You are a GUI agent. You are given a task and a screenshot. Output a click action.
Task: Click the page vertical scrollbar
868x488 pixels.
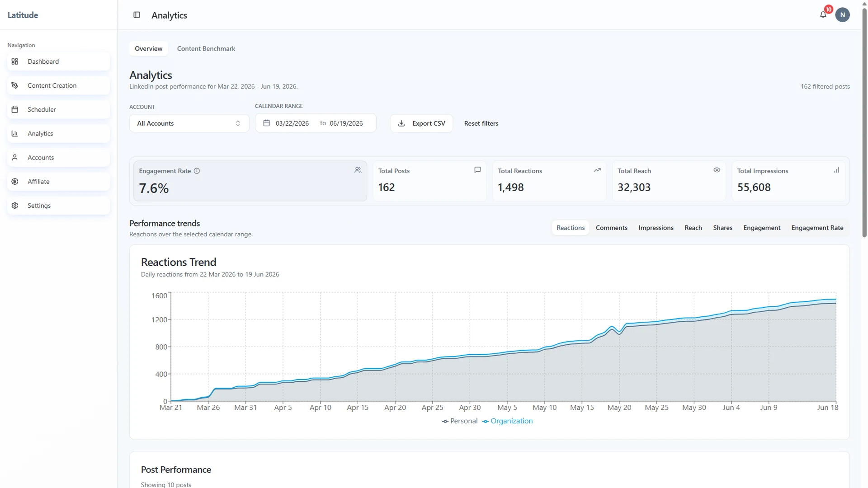864,122
